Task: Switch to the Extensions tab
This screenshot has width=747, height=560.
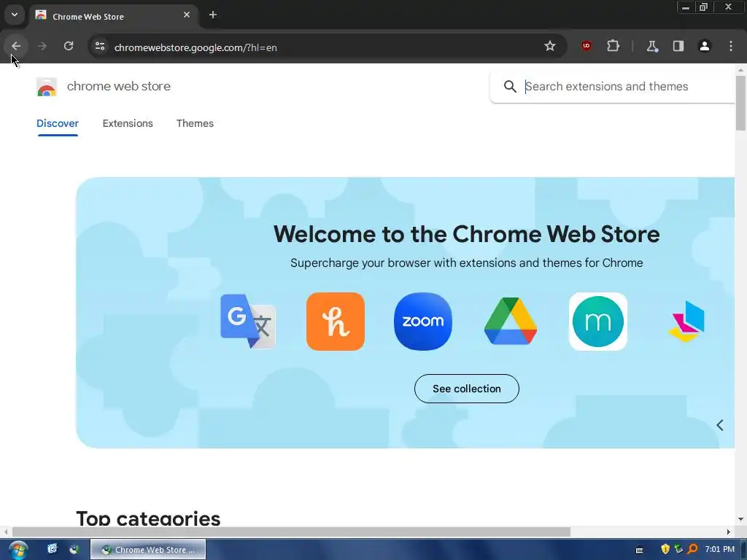Action: pos(128,123)
